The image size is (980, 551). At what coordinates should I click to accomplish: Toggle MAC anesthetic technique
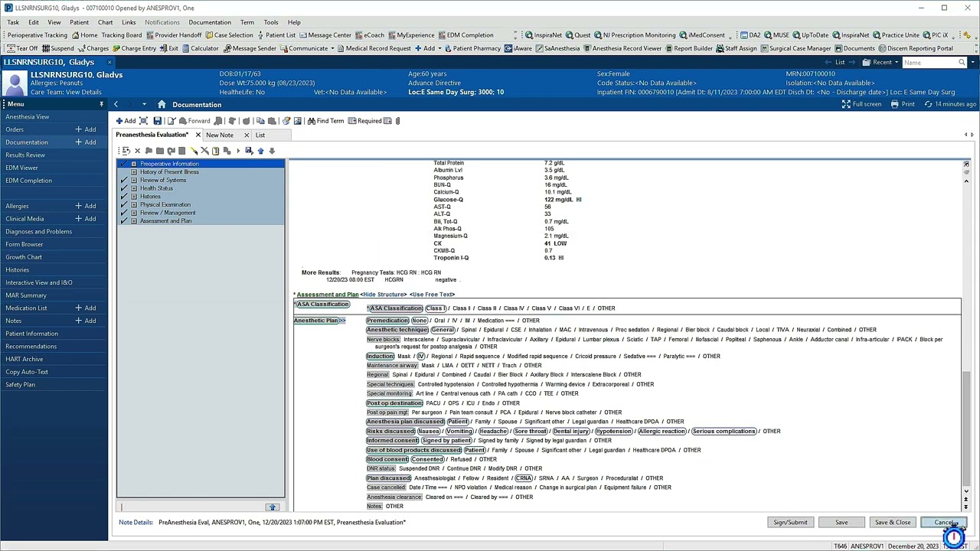pyautogui.click(x=565, y=330)
